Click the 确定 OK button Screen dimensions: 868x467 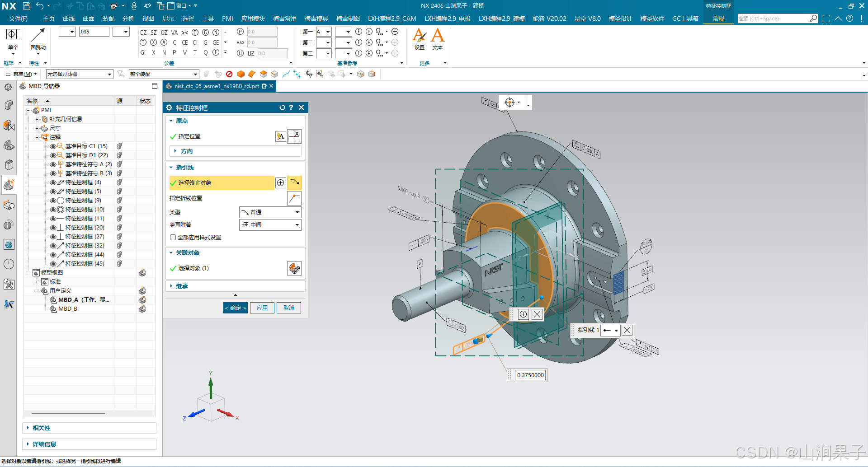236,308
